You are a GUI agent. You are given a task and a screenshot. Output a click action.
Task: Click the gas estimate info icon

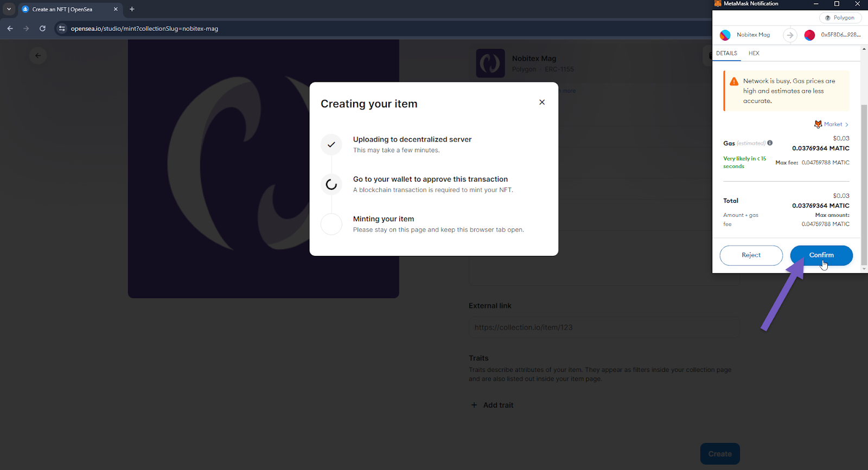click(770, 143)
